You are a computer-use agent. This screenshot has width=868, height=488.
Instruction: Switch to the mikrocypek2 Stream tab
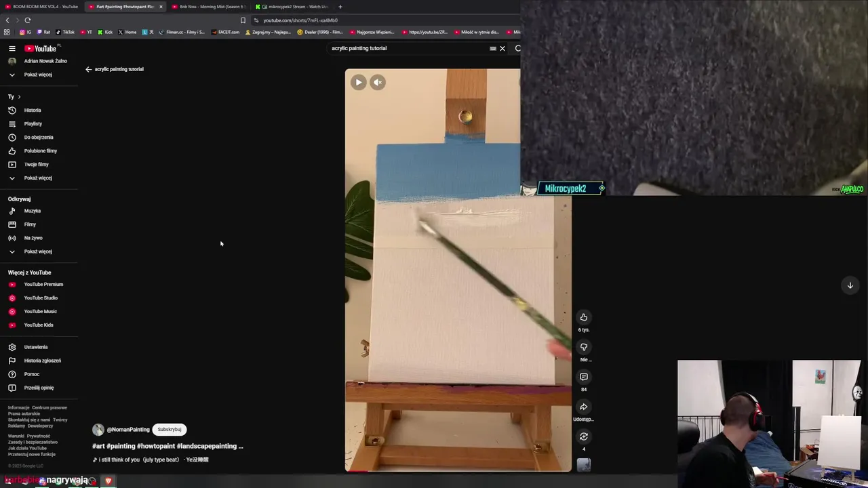click(293, 7)
